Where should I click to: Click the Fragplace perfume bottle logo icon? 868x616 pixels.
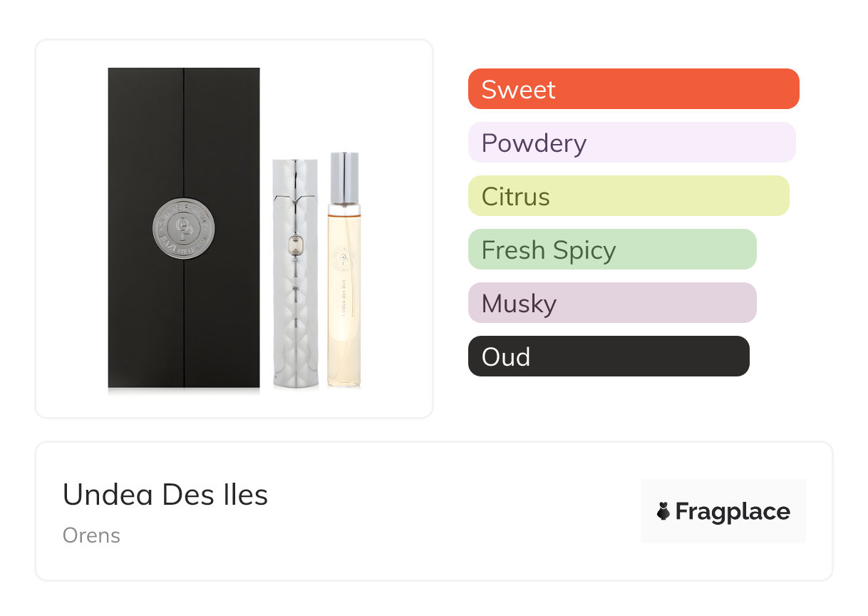tap(663, 511)
